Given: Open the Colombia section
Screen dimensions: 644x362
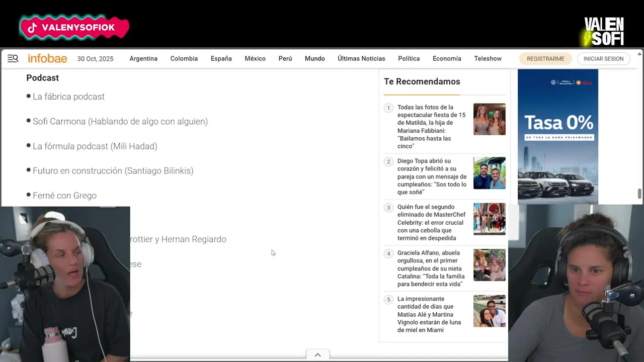Looking at the screenshot, I should (184, 59).
